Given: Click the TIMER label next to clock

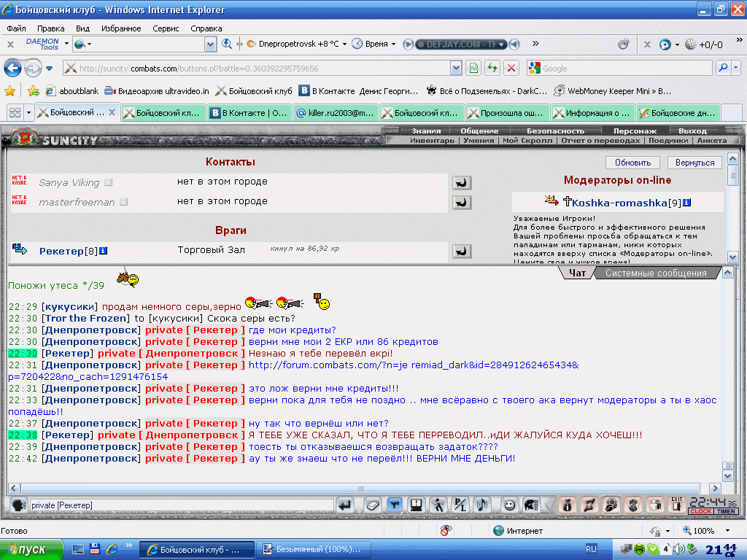Looking at the screenshot, I should tap(726, 511).
